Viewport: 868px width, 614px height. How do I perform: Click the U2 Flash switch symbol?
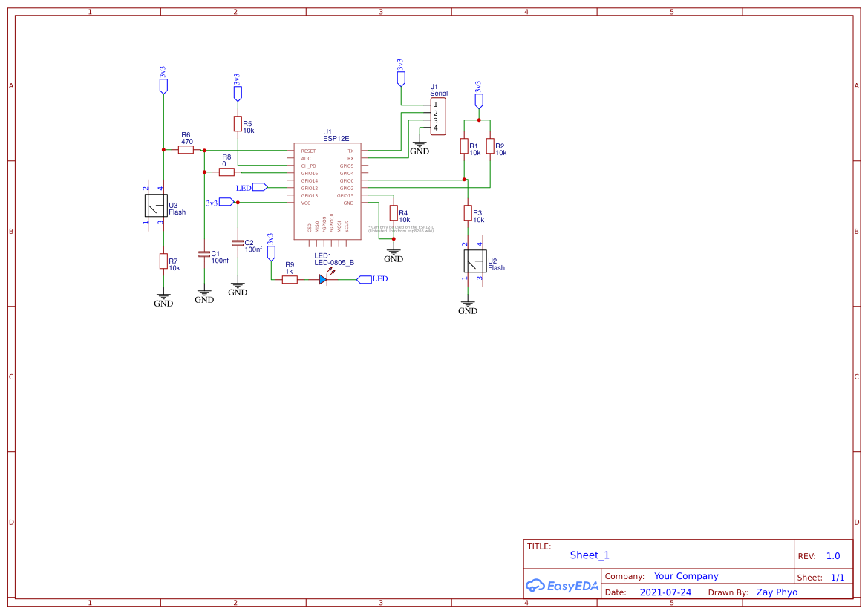475,261
